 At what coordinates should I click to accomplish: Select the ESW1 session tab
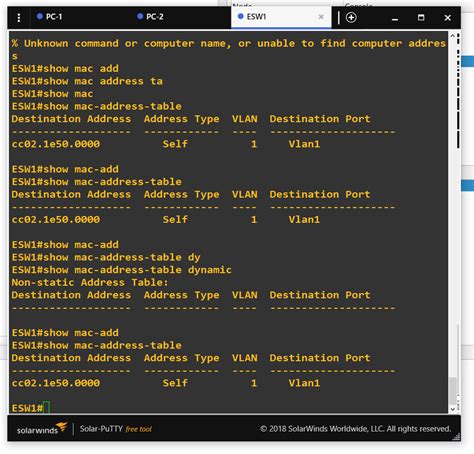[x=281, y=17]
